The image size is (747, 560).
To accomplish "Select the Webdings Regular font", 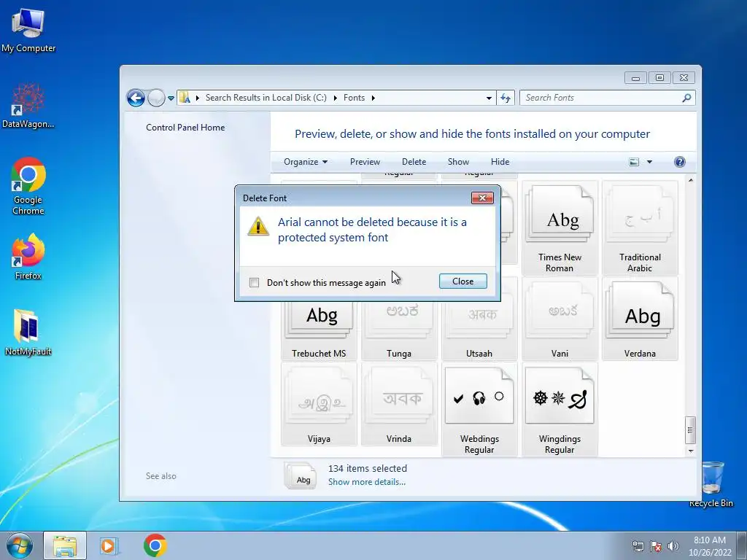I will pos(479,410).
